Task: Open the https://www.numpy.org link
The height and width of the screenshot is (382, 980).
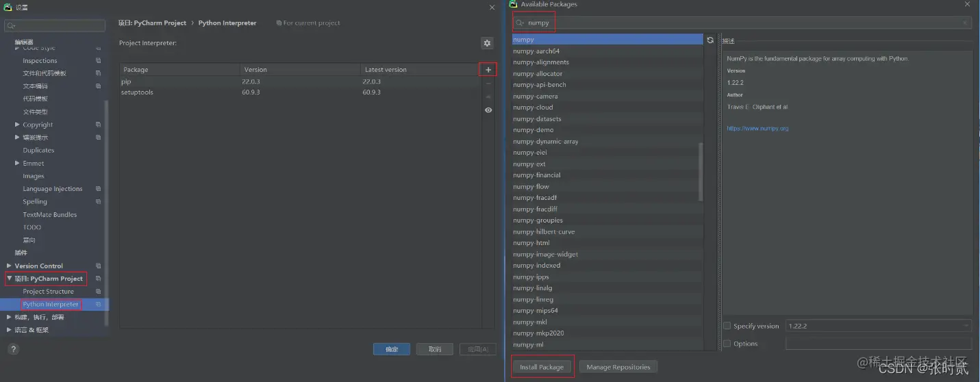Action: click(x=757, y=128)
